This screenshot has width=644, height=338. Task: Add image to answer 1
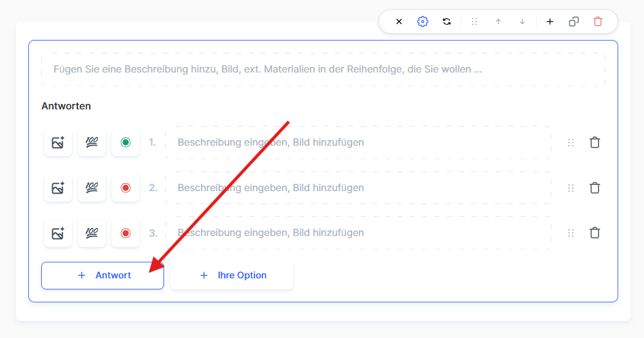(58, 143)
